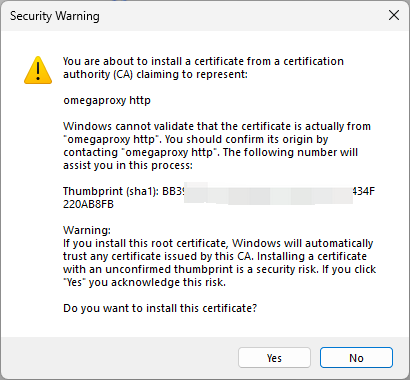The image size is (410, 380).
Task: Click the yellow warning triangle icon
Action: pyautogui.click(x=38, y=70)
